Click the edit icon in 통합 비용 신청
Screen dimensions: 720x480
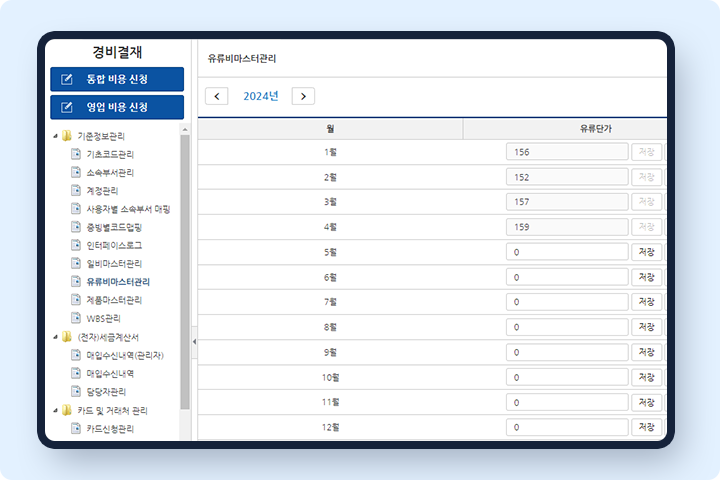coord(67,79)
